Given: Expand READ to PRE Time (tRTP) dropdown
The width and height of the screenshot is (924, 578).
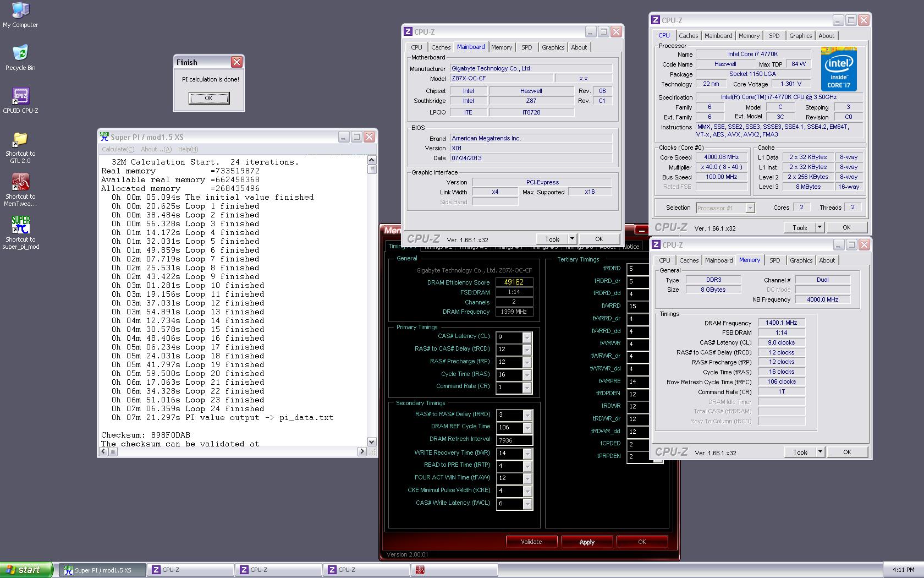Looking at the screenshot, I should (527, 466).
